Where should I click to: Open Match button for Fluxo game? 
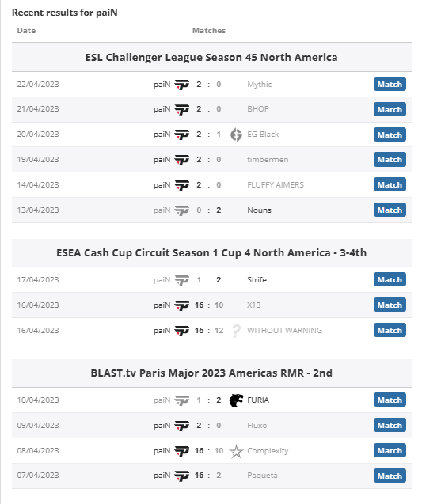point(390,425)
